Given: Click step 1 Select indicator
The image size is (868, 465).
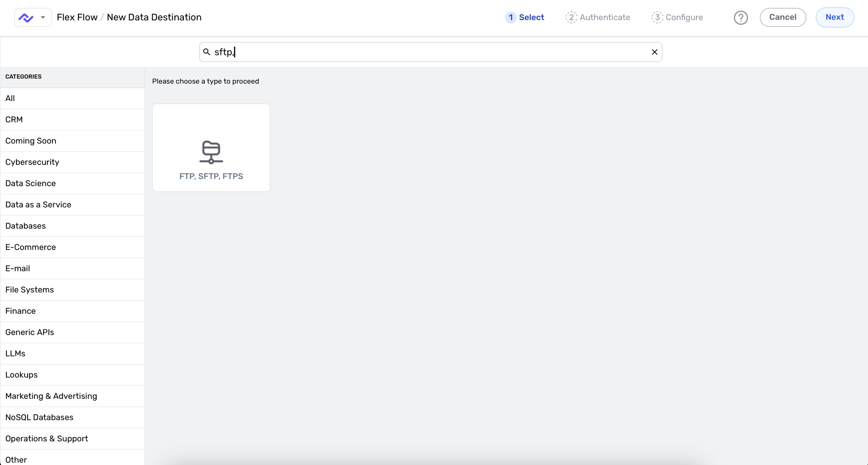Looking at the screenshot, I should point(525,17).
